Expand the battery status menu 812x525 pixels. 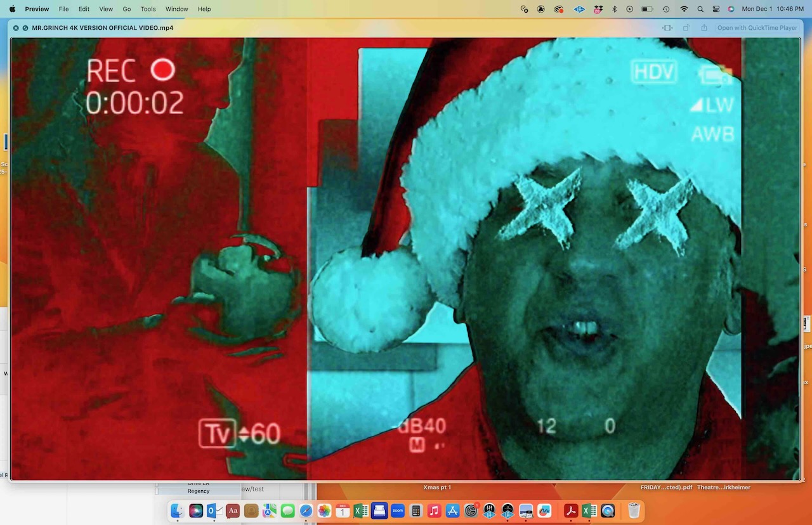pyautogui.click(x=647, y=9)
